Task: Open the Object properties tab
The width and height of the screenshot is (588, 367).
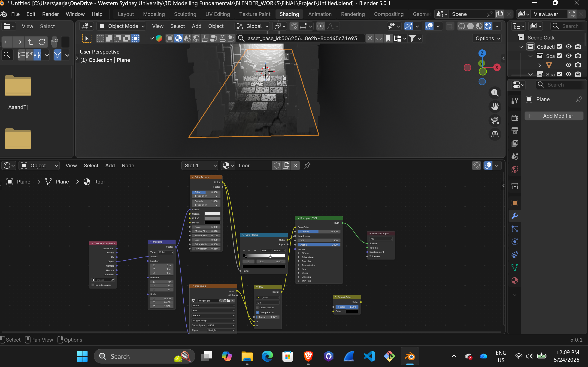Action: point(515,203)
